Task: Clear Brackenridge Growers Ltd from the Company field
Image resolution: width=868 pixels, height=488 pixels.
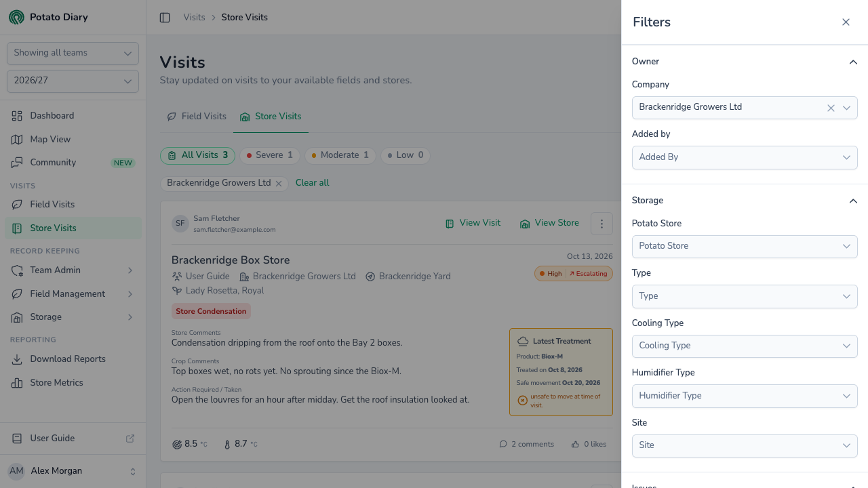Action: pyautogui.click(x=831, y=108)
